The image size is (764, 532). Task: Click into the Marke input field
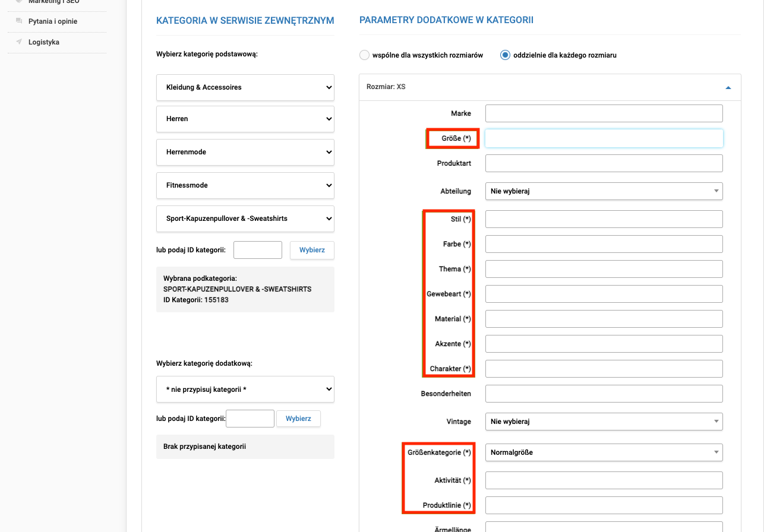click(x=604, y=113)
